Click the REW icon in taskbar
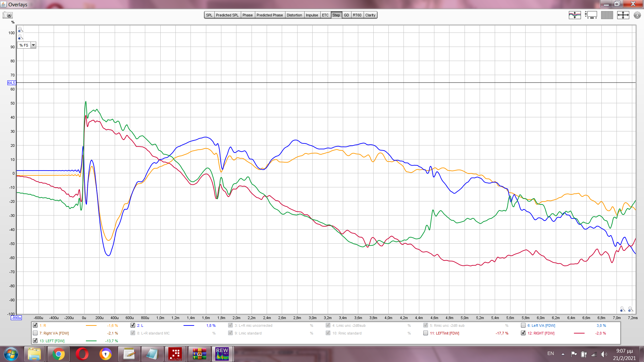 (x=222, y=354)
